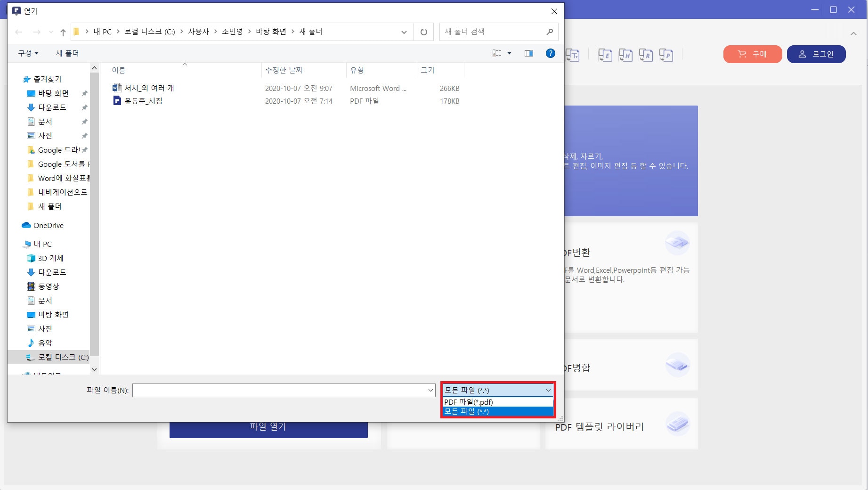This screenshot has height=490, width=868.
Task: Choose PDF 파일(*.pdf) filter option
Action: [x=498, y=402]
